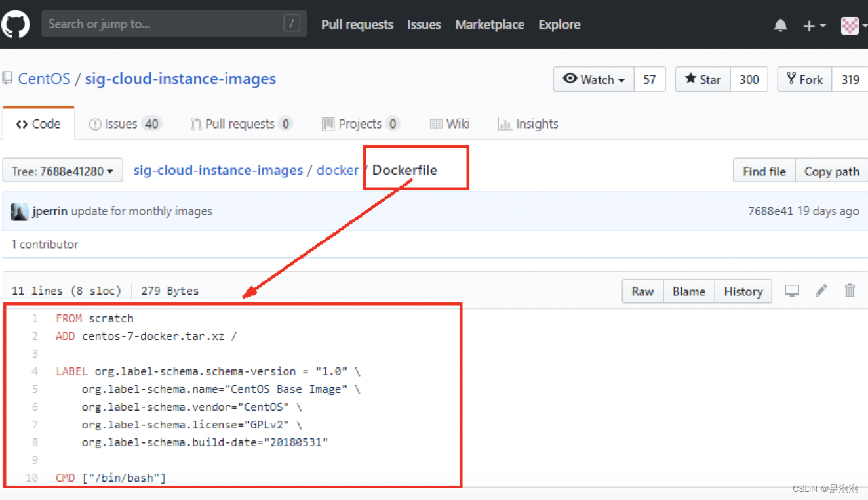Click sig-cloud-instance-images breadcrumb link

tap(218, 170)
